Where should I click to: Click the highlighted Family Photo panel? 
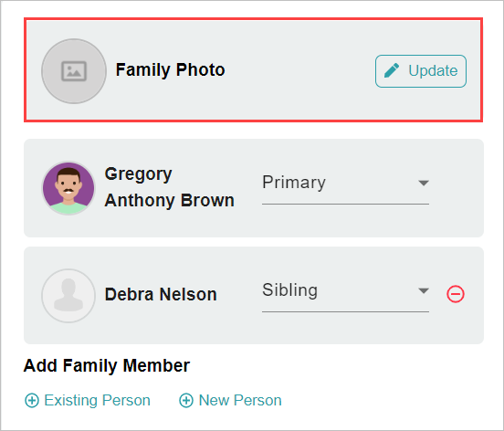click(x=253, y=69)
